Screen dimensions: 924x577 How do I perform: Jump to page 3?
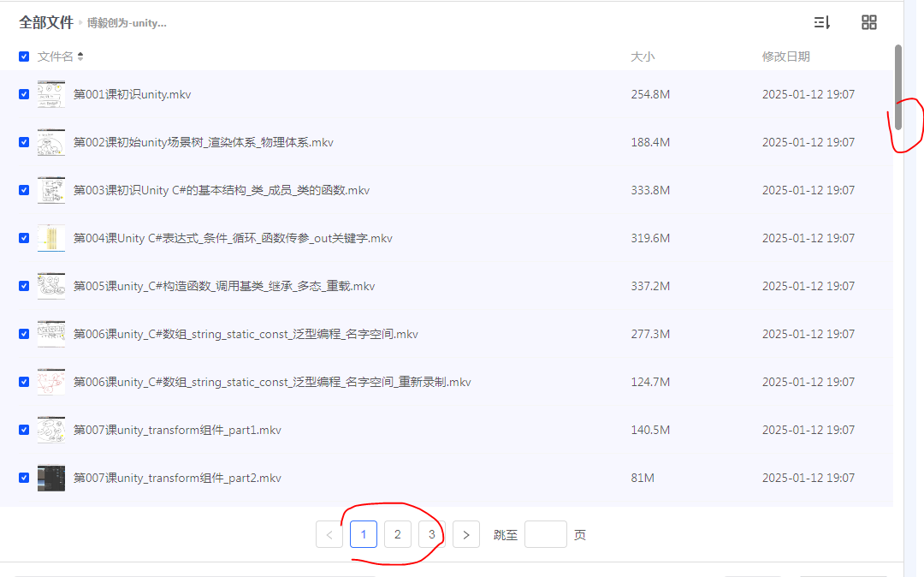(431, 535)
